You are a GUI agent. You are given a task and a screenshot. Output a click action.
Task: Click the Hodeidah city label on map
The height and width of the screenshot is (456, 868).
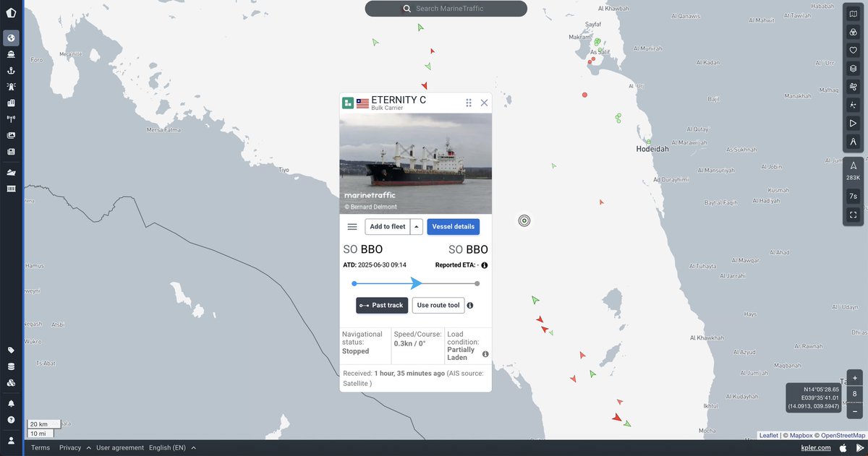[652, 149]
